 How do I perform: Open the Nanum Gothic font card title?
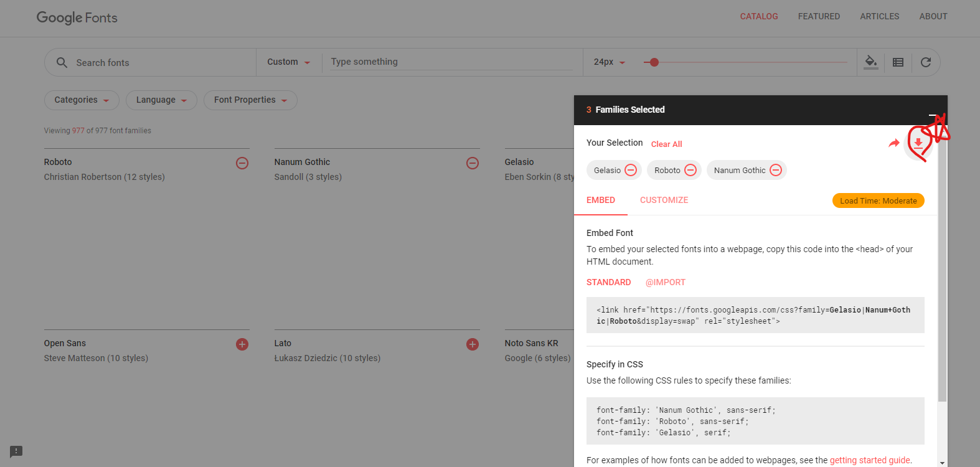tap(302, 162)
